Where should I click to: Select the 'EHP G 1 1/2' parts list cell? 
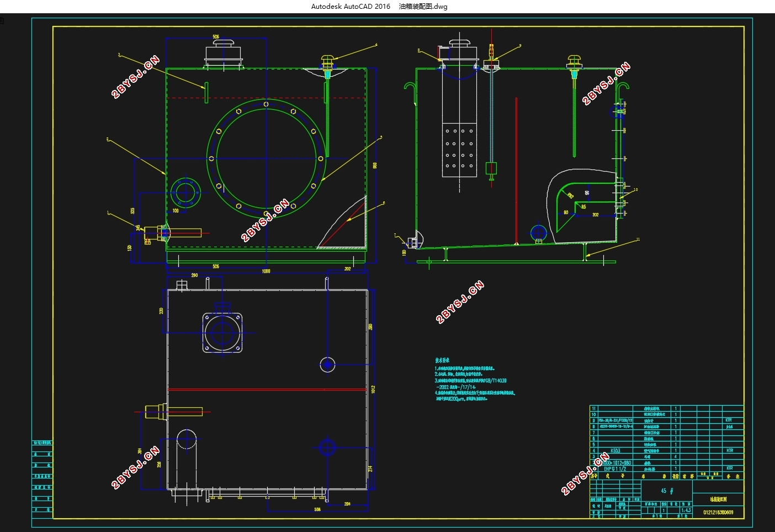(615, 469)
